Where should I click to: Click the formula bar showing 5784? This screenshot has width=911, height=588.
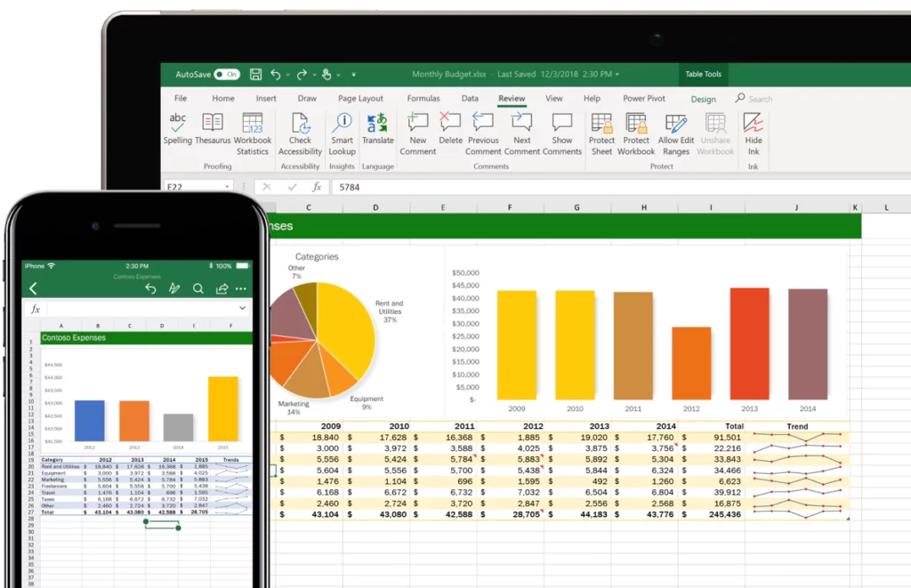tap(622, 187)
